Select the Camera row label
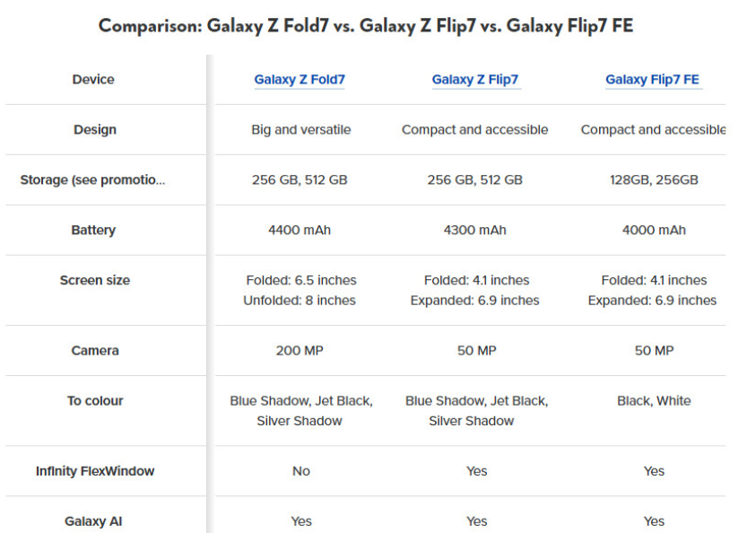This screenshot has height=542, width=756. pos(95,351)
